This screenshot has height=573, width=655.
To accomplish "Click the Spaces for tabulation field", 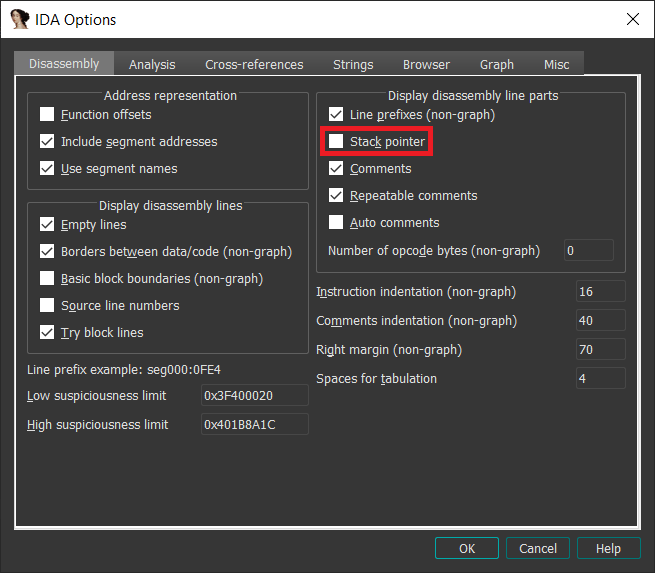I will (601, 378).
